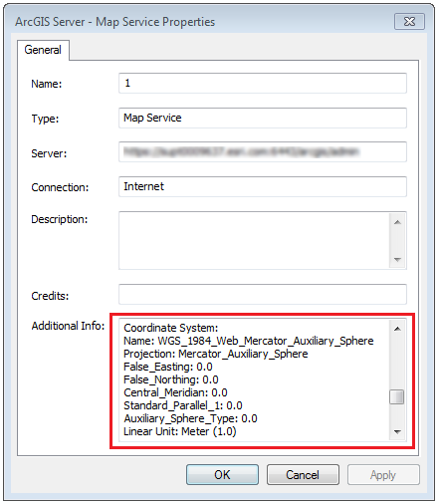Dismiss dialog with the Cancel button
The height and width of the screenshot is (504, 439).
pyautogui.click(x=303, y=475)
